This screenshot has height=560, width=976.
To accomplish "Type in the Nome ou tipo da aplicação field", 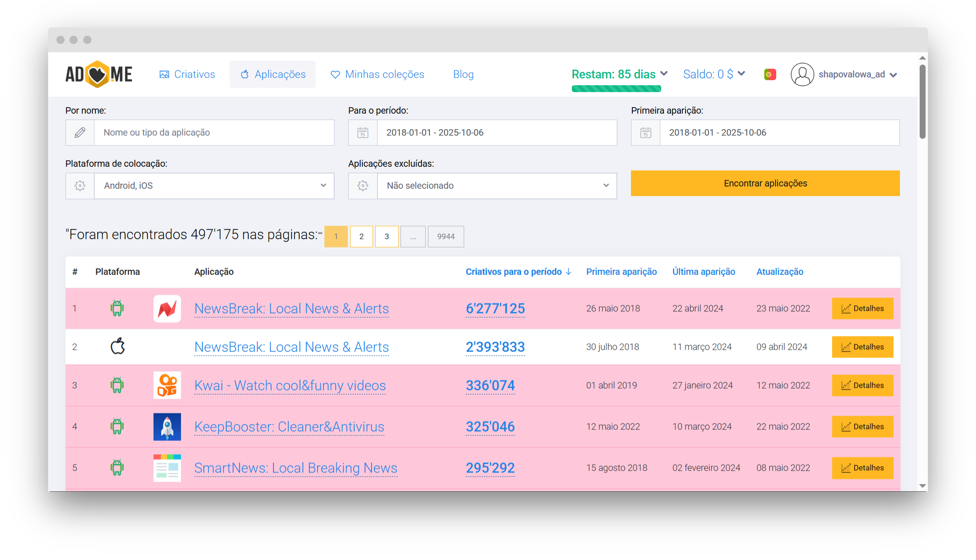I will click(214, 133).
